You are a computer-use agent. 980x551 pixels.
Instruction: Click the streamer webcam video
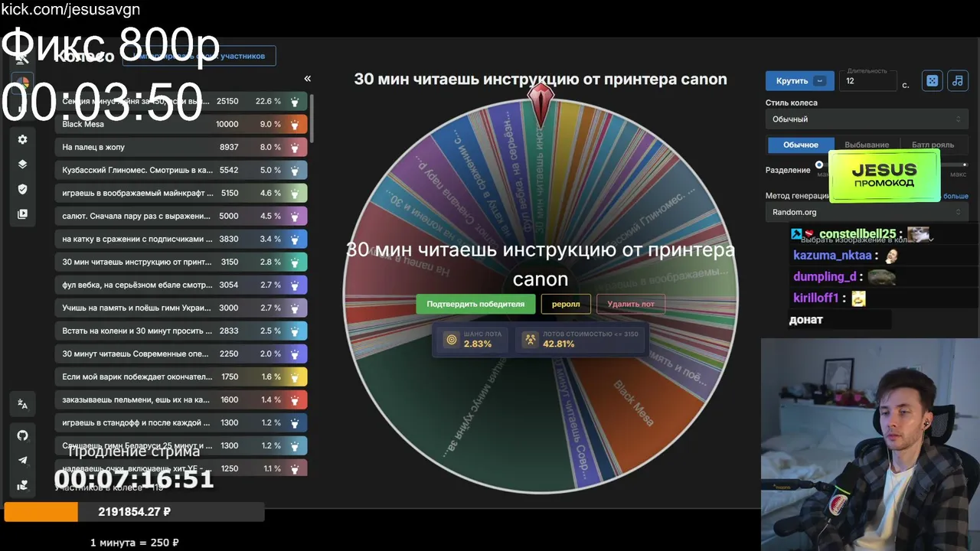tap(871, 445)
